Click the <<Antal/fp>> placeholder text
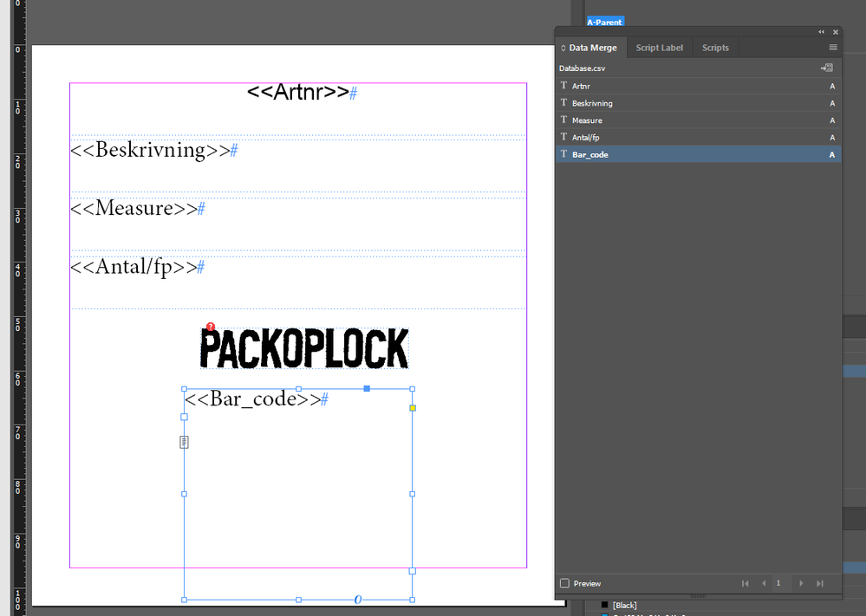866x616 pixels. 134,267
